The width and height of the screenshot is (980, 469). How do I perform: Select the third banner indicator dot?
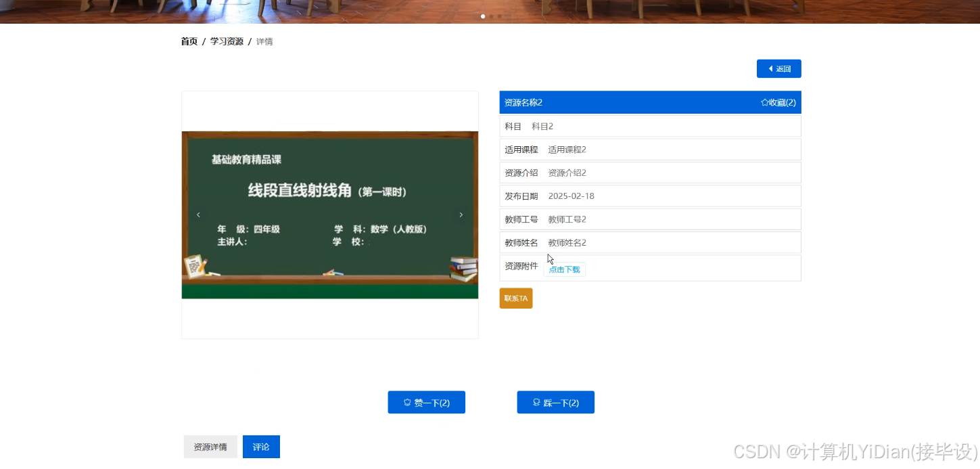coord(500,16)
